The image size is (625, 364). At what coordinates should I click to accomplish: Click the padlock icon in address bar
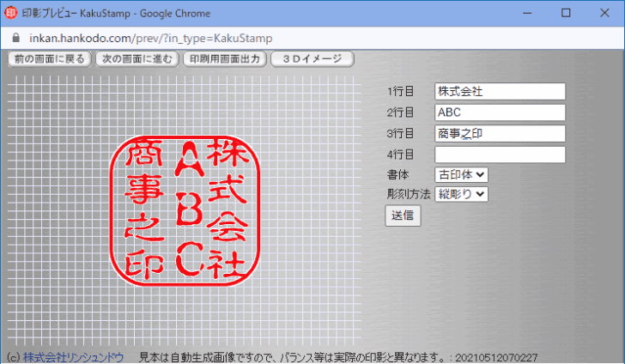click(x=14, y=39)
